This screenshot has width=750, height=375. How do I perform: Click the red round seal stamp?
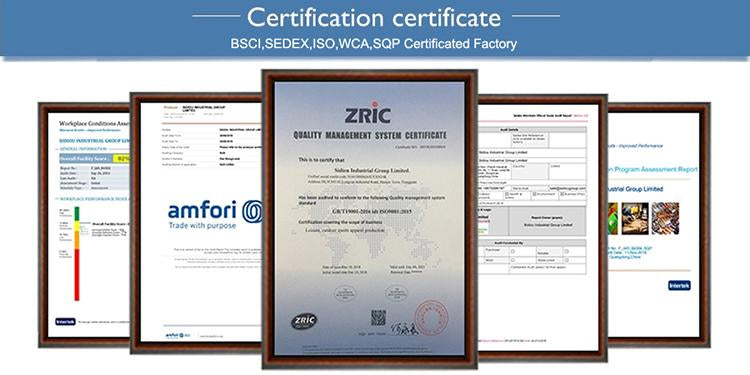(x=431, y=317)
